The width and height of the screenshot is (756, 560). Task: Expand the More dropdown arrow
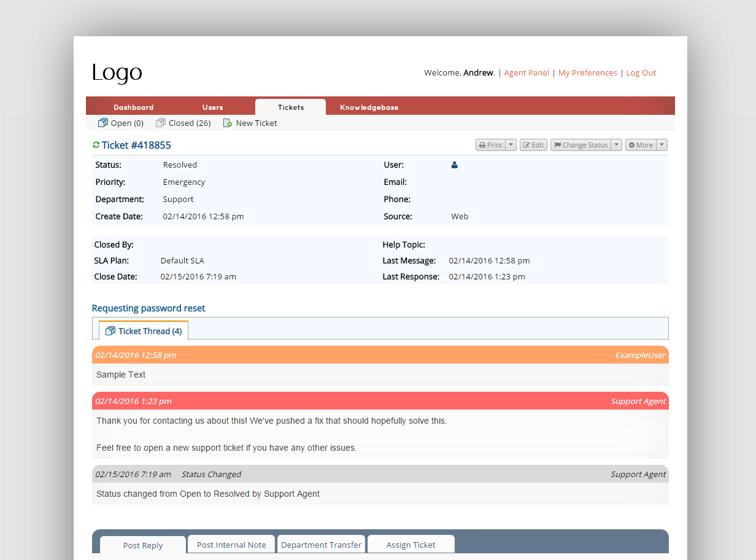click(x=661, y=145)
